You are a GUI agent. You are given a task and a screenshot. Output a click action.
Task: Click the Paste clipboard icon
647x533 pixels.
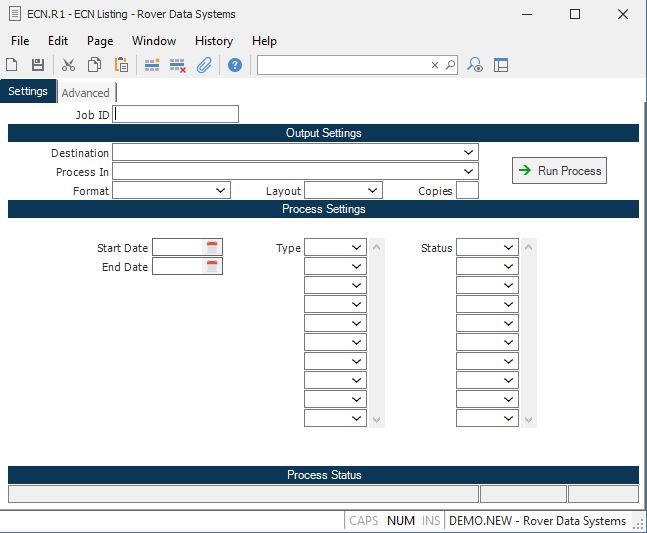click(121, 65)
